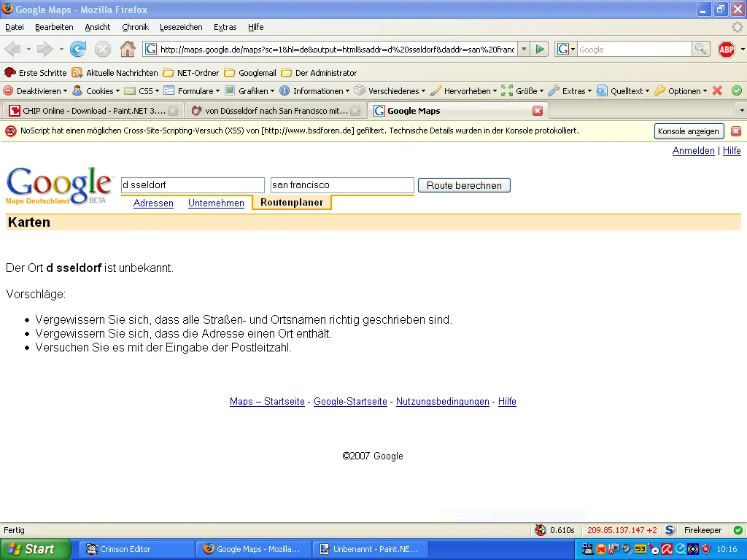Screen dimensions: 747x560
Task: Click the Route berechnen button
Action: tap(464, 185)
